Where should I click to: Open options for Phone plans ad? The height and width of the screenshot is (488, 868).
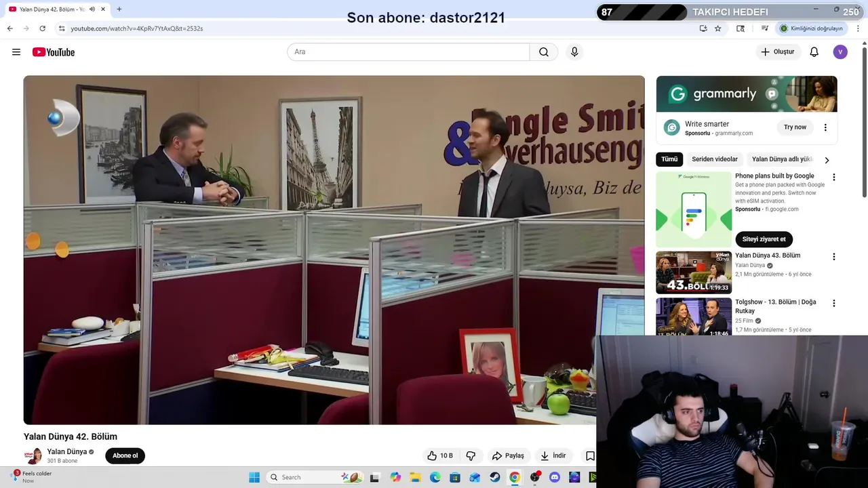(834, 177)
